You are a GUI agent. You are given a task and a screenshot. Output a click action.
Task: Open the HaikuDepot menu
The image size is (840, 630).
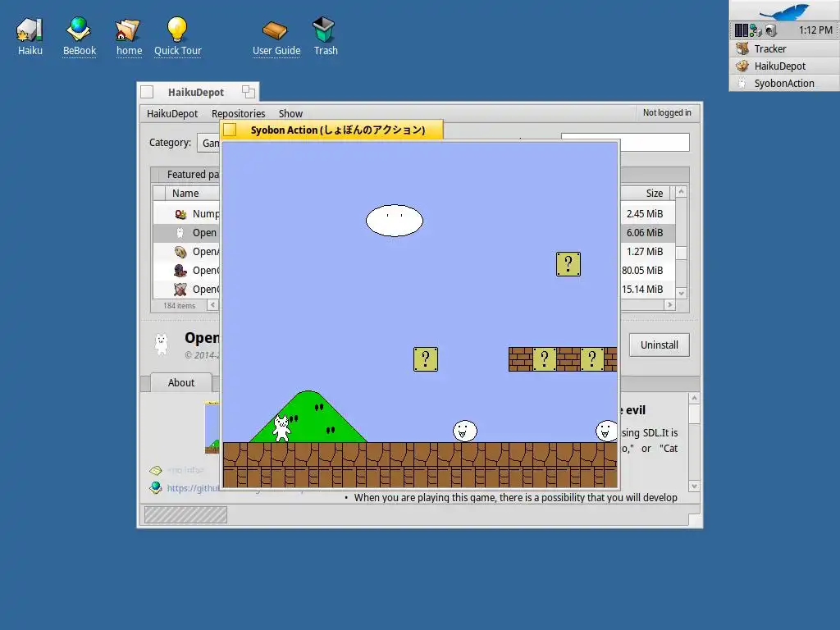tap(172, 113)
